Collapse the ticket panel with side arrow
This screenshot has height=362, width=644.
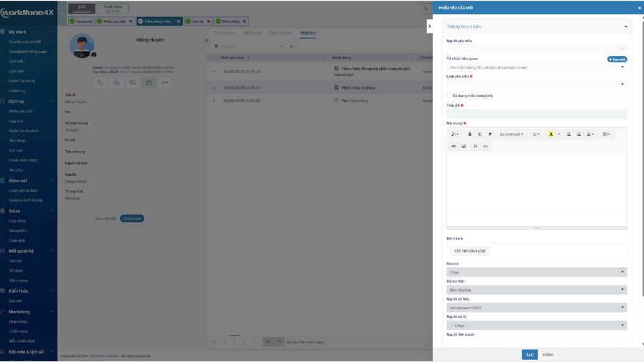[x=430, y=26]
